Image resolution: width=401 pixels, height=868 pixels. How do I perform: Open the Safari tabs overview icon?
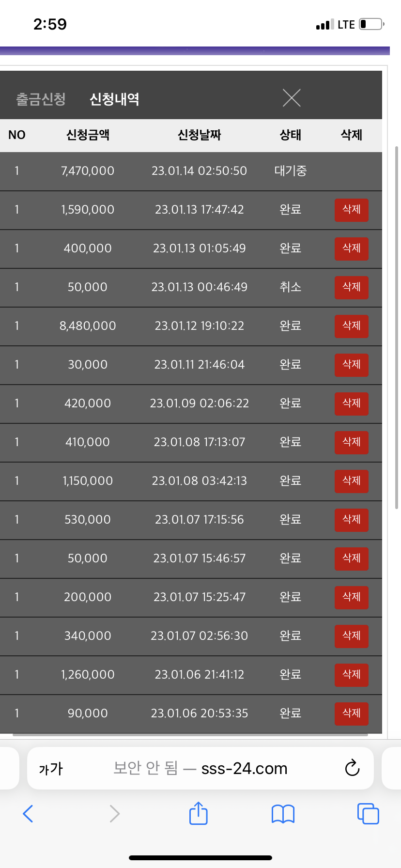click(x=368, y=813)
